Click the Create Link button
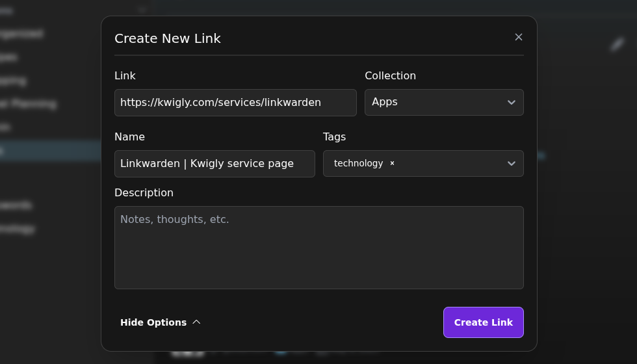The image size is (637, 364). (484, 322)
